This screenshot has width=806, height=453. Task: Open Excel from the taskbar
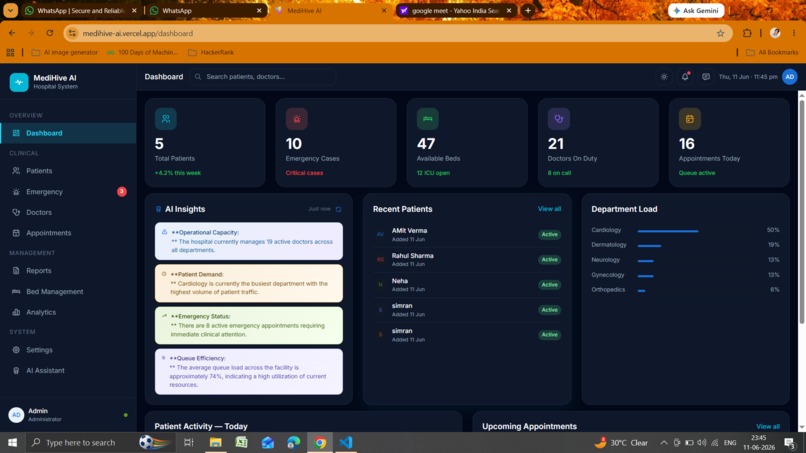click(242, 442)
